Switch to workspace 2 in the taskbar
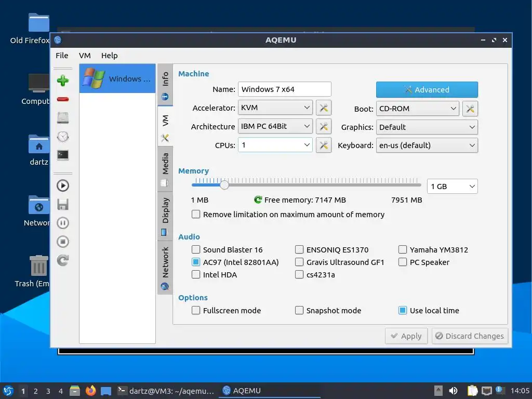The image size is (532, 399). point(36,391)
